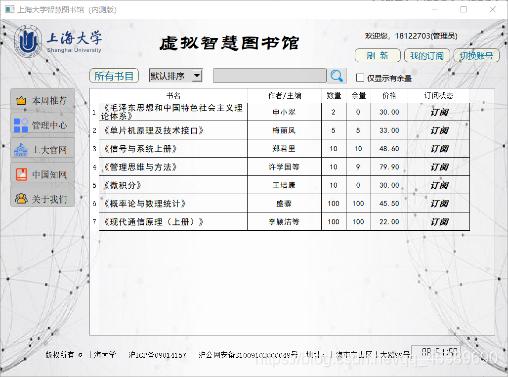Click the 刷新 button

(x=378, y=55)
